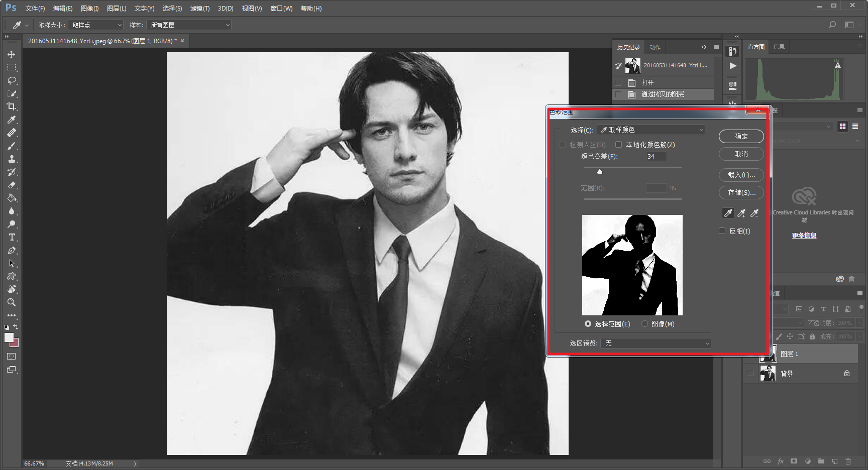Switch to the 动作 tab
Image resolution: width=868 pixels, height=470 pixels.
pos(655,47)
